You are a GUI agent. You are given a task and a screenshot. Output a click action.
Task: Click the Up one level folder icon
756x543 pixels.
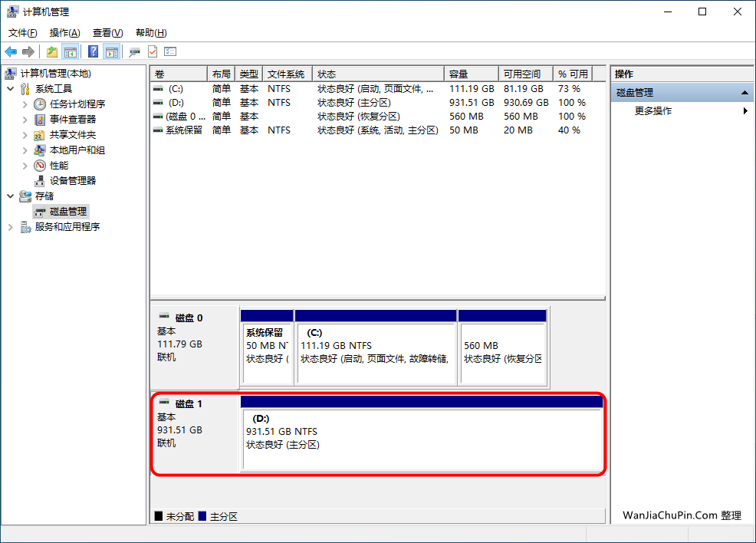(52, 51)
